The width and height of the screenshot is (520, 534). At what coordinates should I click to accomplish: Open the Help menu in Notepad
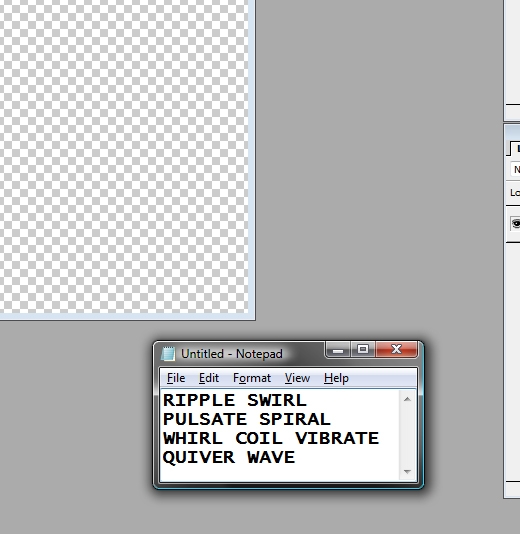[x=336, y=378]
